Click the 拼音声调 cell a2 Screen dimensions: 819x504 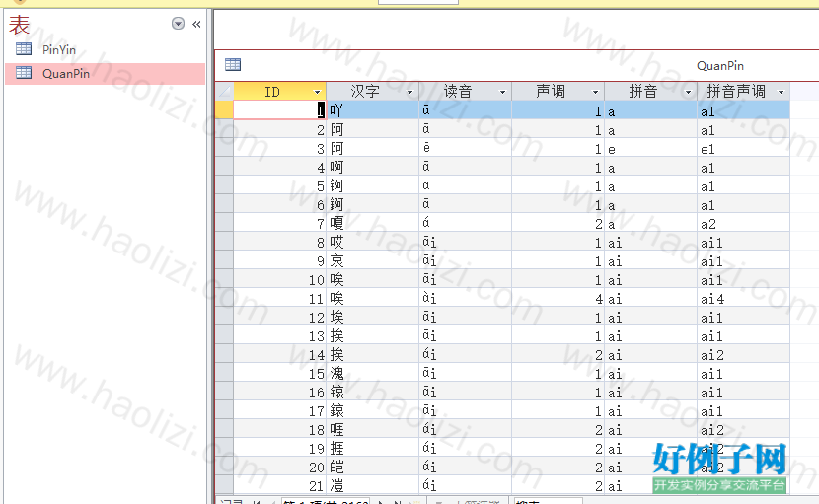[743, 224]
